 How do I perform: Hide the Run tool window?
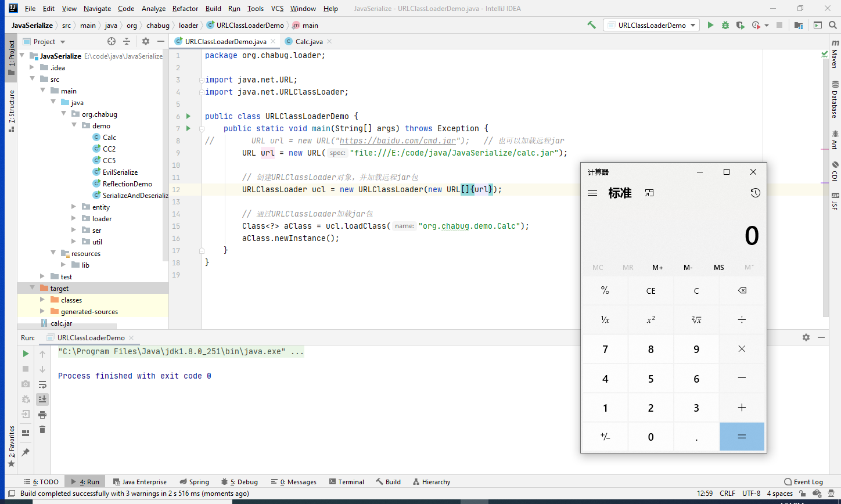[x=821, y=337]
